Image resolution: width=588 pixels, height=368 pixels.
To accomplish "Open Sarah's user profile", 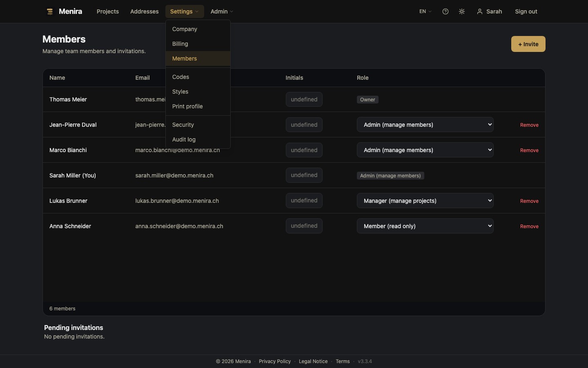I will click(x=490, y=11).
